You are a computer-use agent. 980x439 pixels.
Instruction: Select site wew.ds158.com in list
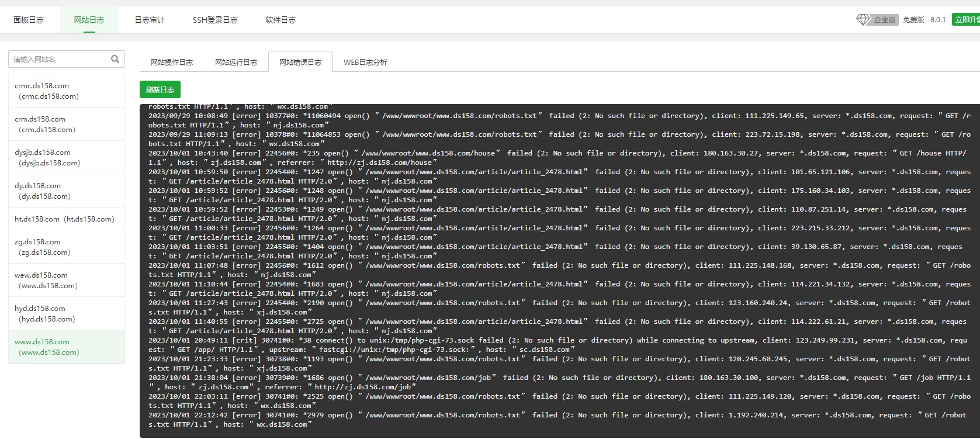click(x=67, y=280)
